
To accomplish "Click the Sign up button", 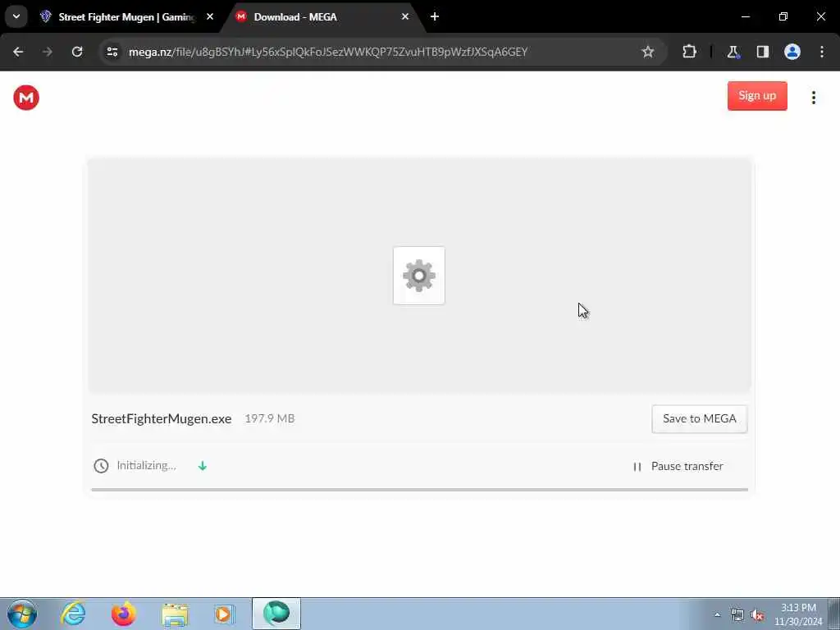I will 757,96.
